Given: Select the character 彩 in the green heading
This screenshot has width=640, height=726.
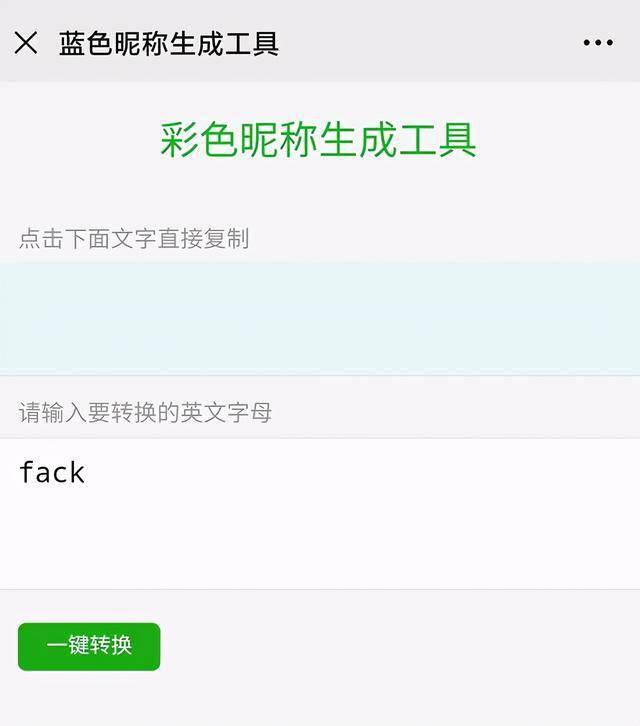Looking at the screenshot, I should [x=179, y=140].
